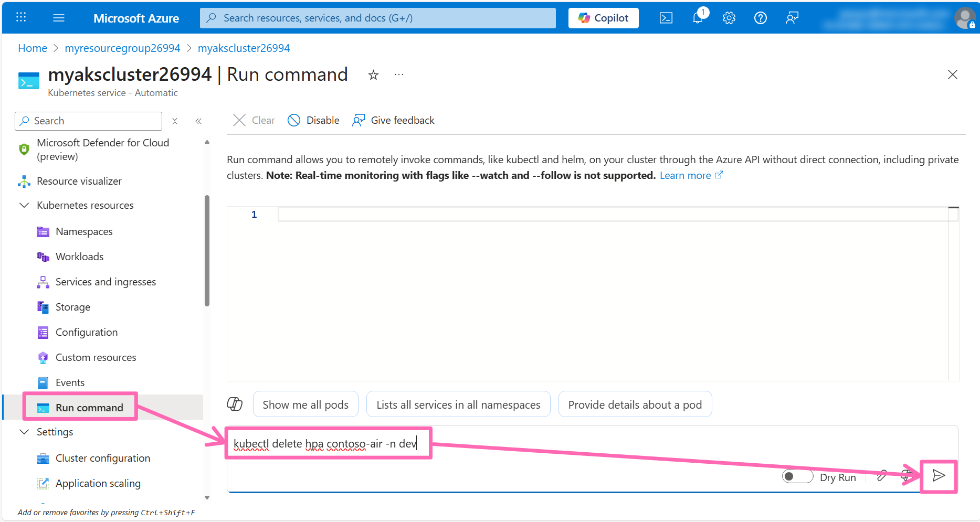The image size is (980, 522).
Task: Open Workloads in the sidebar
Action: [x=79, y=257]
